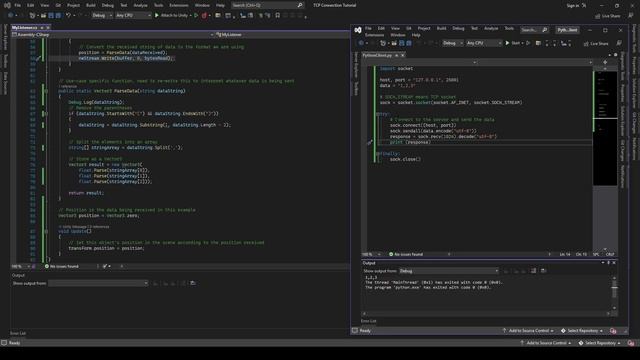The image size is (640, 360).
Task: Toggle word wrap in right Output panel
Action: (x=543, y=271)
